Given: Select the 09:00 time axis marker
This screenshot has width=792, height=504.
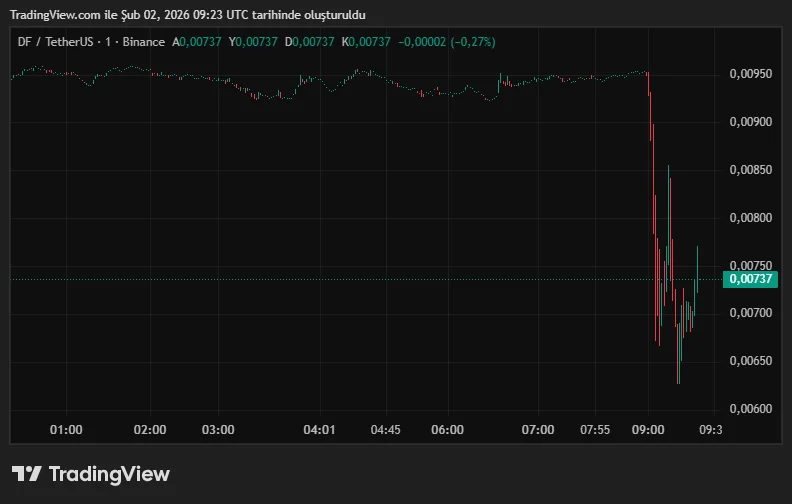Looking at the screenshot, I should (x=649, y=430).
